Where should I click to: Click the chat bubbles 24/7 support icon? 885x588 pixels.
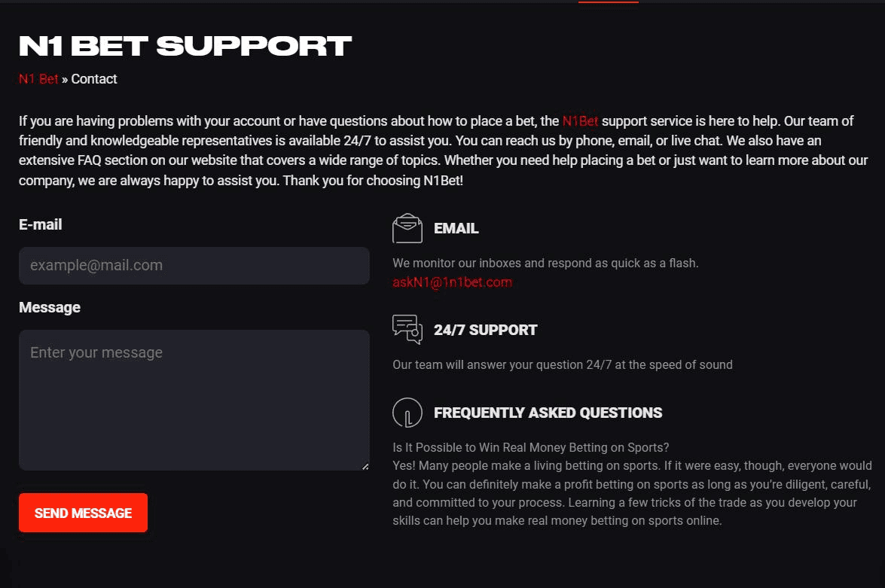click(407, 329)
